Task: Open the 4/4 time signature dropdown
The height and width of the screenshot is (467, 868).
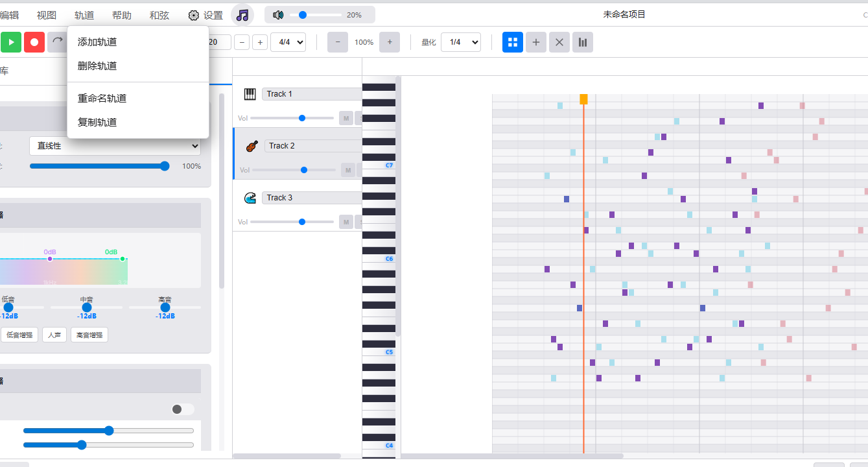Action: [288, 42]
